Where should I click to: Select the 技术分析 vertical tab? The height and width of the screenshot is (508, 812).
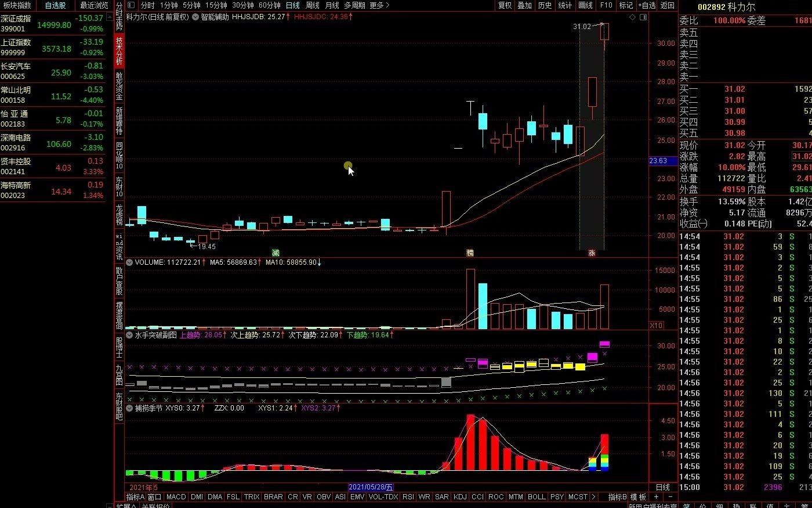tap(119, 51)
